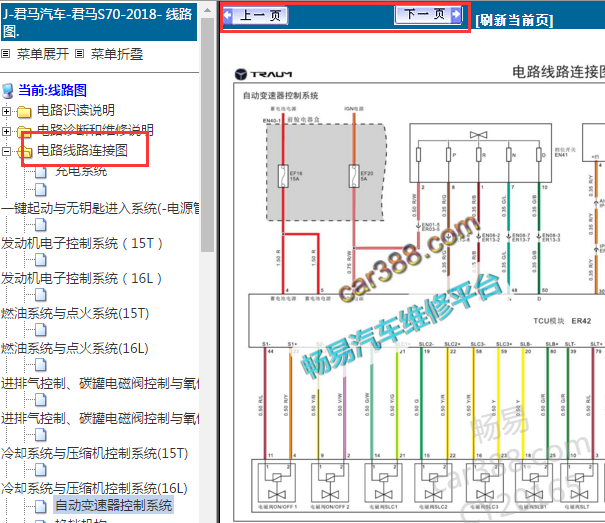
Task: Click 菜单展开 to expand all menus
Action: (x=43, y=54)
